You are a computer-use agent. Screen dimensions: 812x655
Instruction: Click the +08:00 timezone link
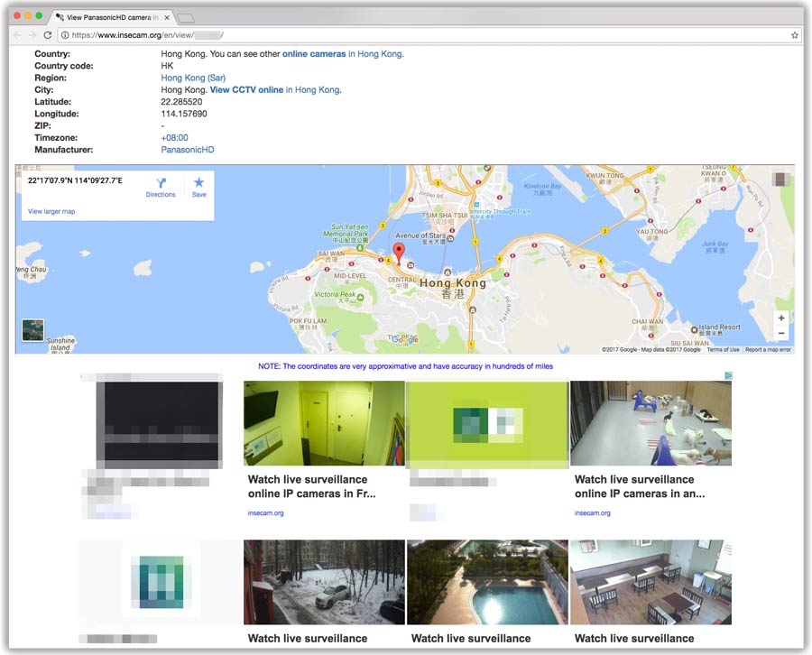tap(174, 138)
